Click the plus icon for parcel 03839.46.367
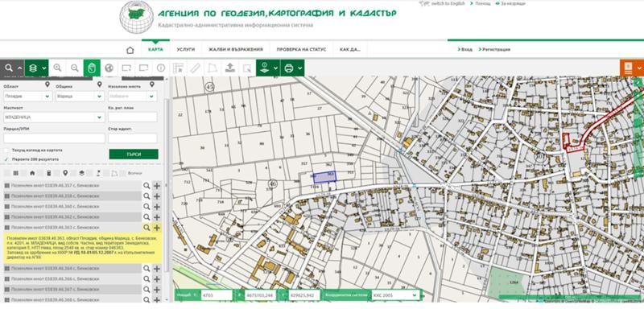644x309 pixels. [x=157, y=290]
